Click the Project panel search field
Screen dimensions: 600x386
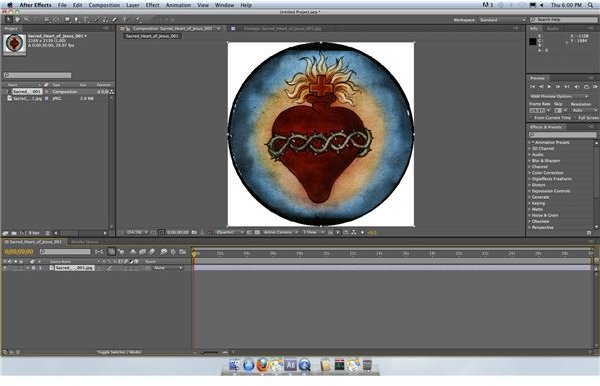38,75
